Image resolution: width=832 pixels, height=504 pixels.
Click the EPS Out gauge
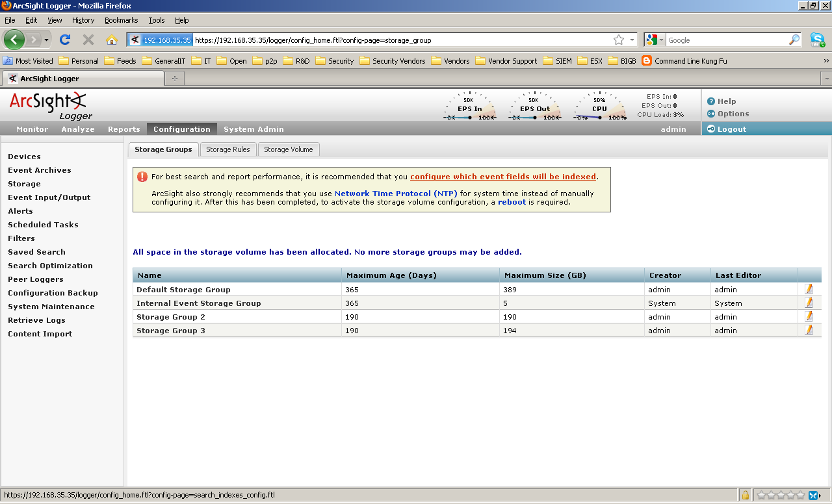534,107
